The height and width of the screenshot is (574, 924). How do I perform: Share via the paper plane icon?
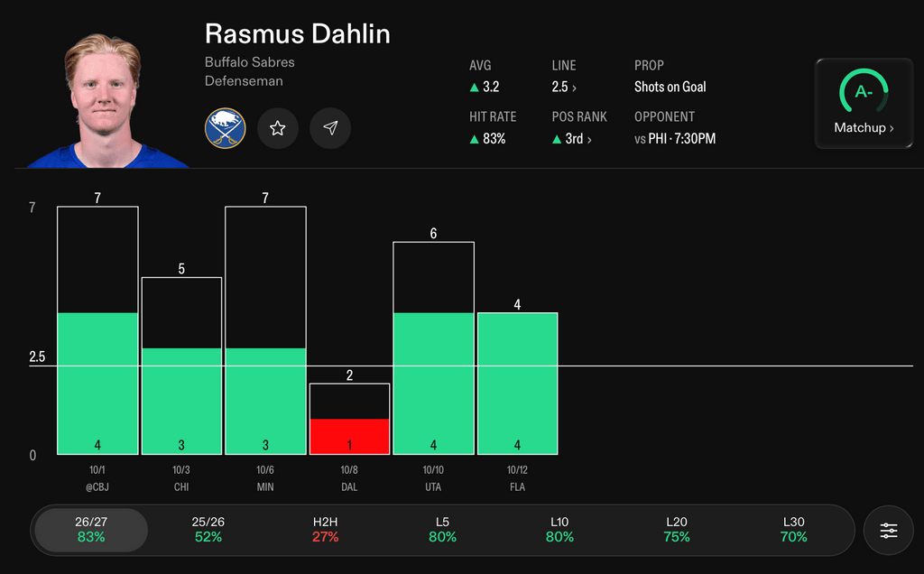pos(330,128)
